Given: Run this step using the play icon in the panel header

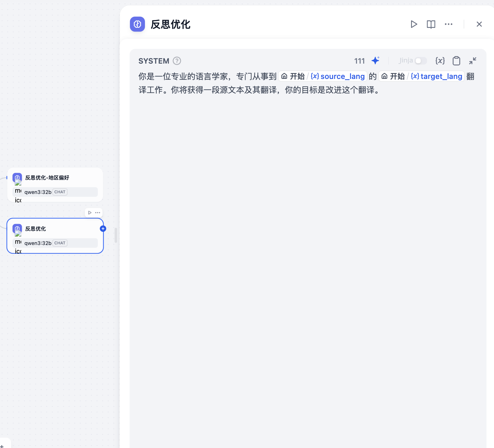Looking at the screenshot, I should click(414, 24).
